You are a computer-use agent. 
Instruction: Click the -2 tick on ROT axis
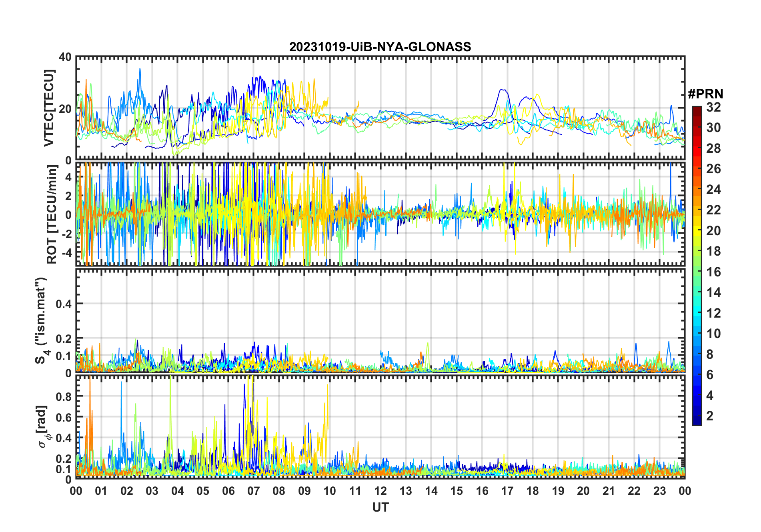(67, 234)
